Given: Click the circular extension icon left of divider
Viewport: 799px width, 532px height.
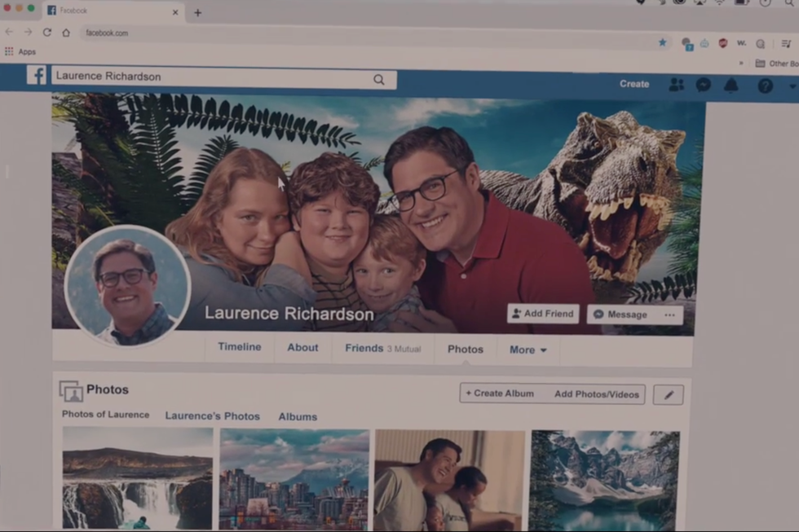Looking at the screenshot, I should point(760,44).
